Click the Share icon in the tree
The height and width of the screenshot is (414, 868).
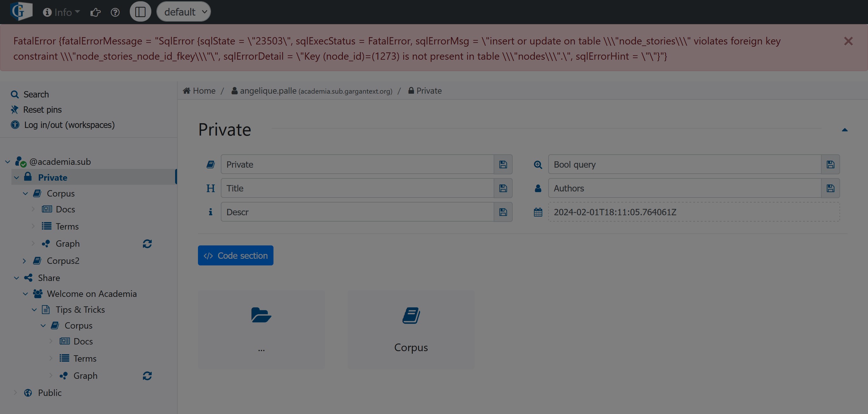28,277
